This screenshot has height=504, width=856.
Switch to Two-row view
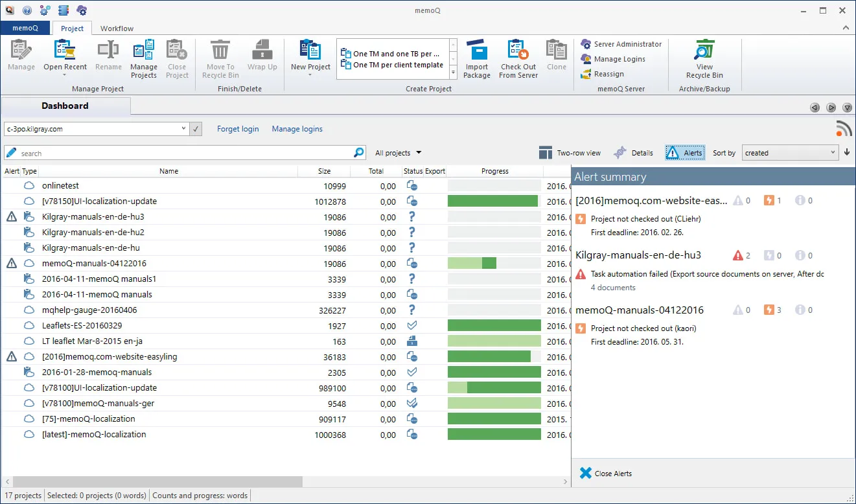tap(570, 152)
